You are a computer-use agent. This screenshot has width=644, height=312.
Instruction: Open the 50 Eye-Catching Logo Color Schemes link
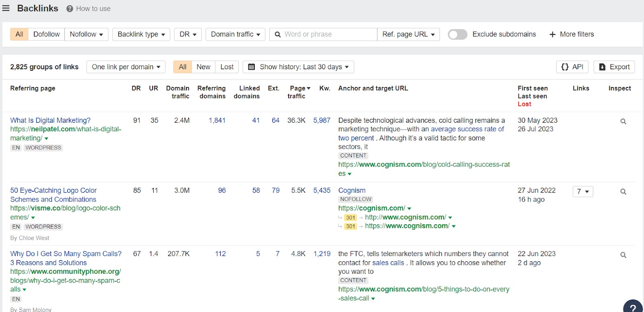pyautogui.click(x=54, y=195)
